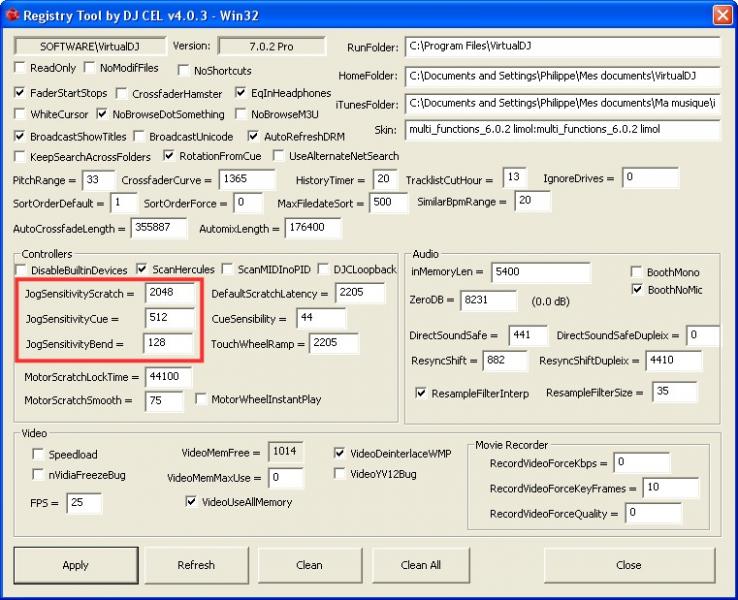
Task: Enable the Speedload checkbox
Action: point(39,454)
